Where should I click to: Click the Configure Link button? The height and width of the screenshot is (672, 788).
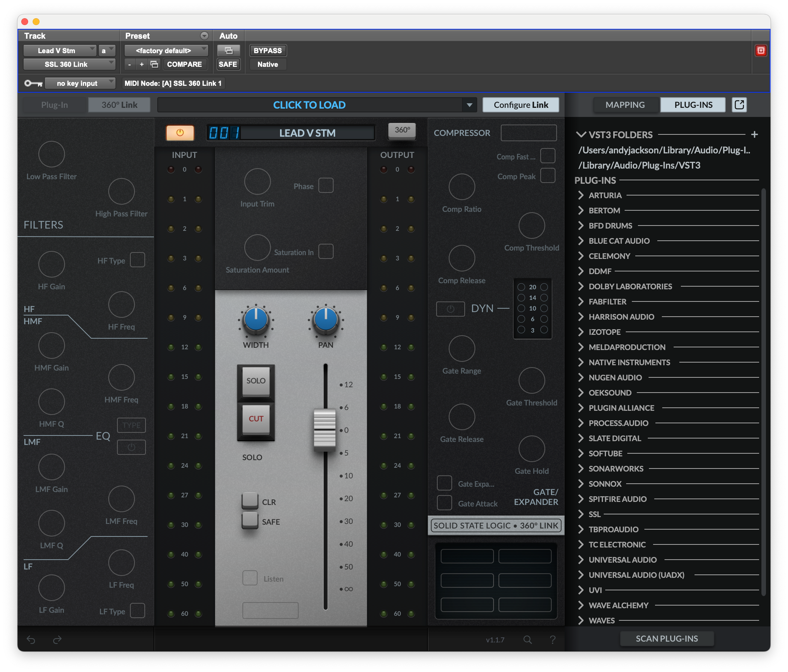[521, 105]
